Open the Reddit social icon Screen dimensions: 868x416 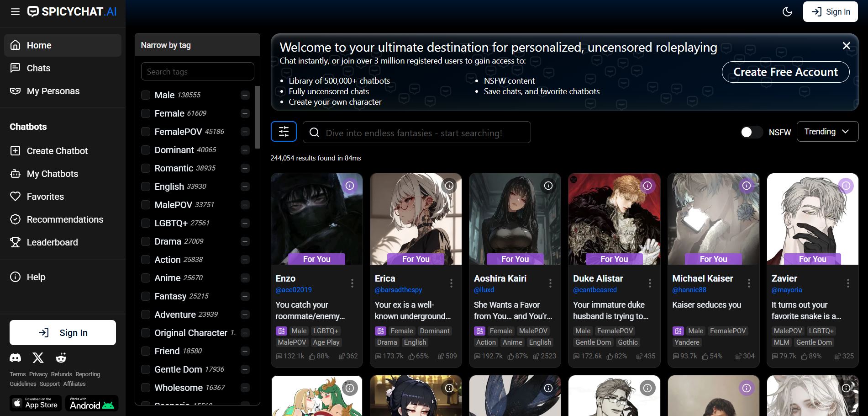(x=61, y=358)
